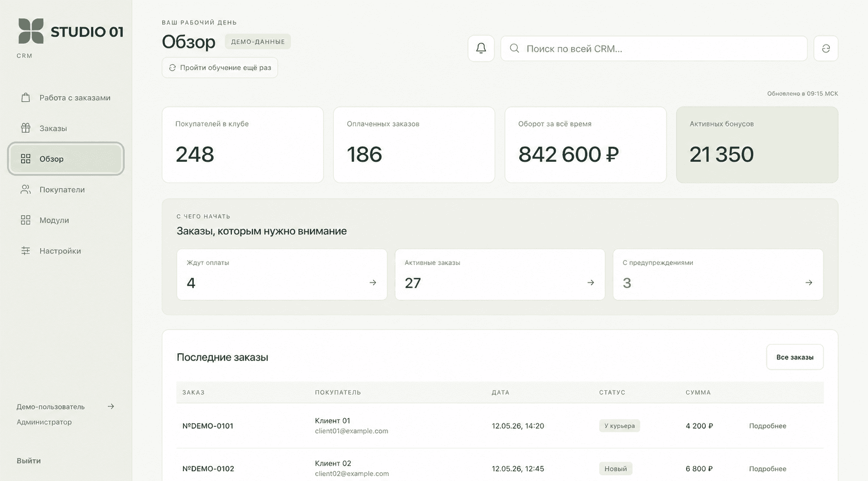Screen dimensions: 868x481
Task: Click the arrow in the Активные заказы card
Action: pos(591,283)
